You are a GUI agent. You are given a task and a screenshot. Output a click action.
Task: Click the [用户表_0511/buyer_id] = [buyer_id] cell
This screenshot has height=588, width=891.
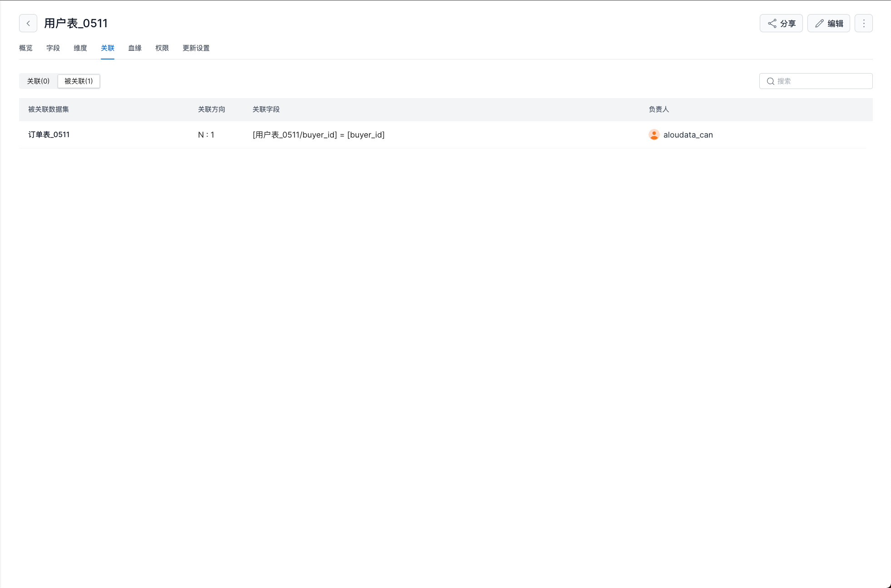click(x=319, y=135)
